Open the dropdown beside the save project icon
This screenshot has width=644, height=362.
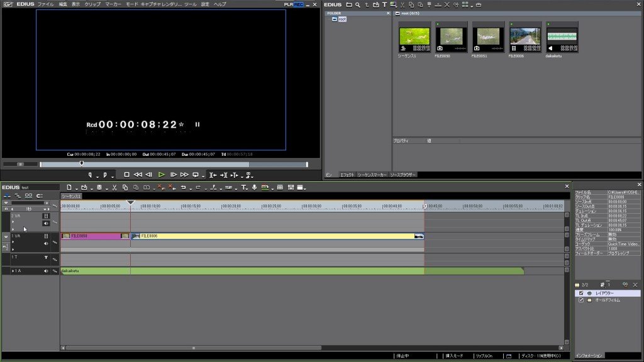107,189
